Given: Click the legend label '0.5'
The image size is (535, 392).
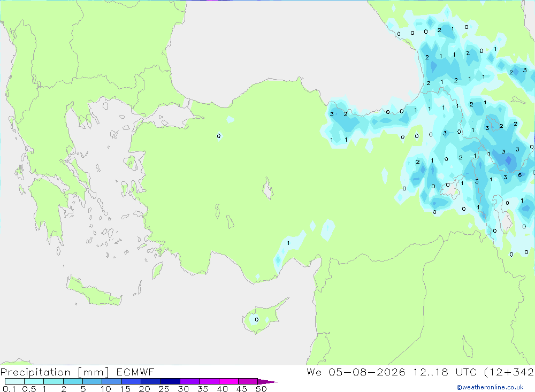Looking at the screenshot, I should [29, 389].
